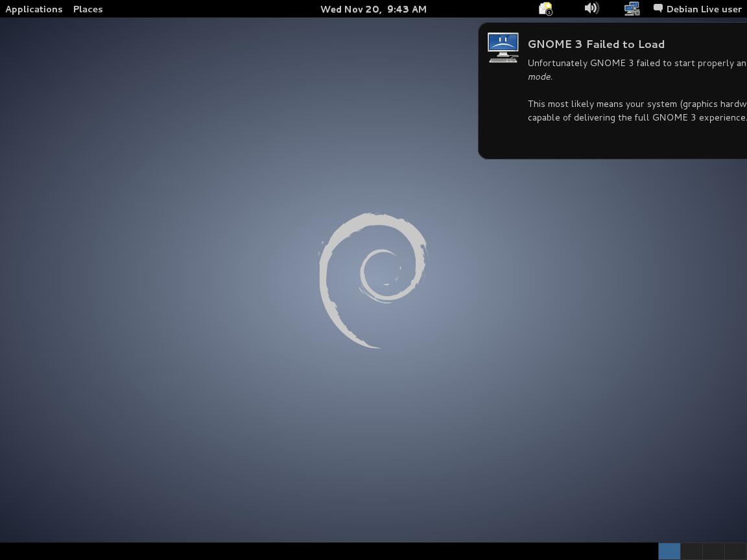Open the Places menu
Viewport: 747px width, 560px height.
point(88,9)
